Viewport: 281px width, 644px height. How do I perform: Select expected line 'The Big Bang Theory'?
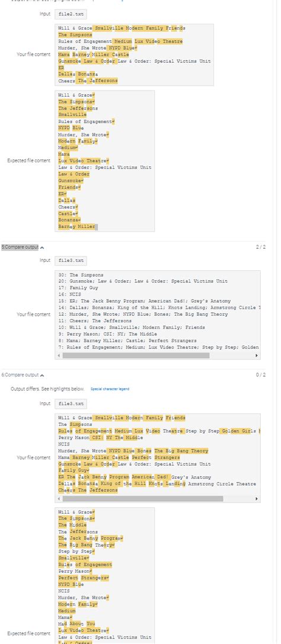87,544
